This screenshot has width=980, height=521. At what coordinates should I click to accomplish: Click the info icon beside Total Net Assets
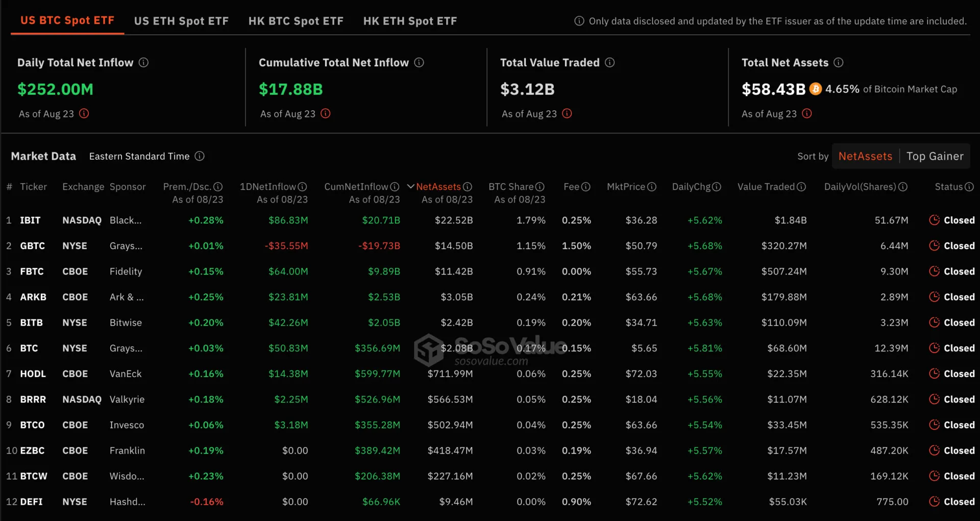(839, 62)
